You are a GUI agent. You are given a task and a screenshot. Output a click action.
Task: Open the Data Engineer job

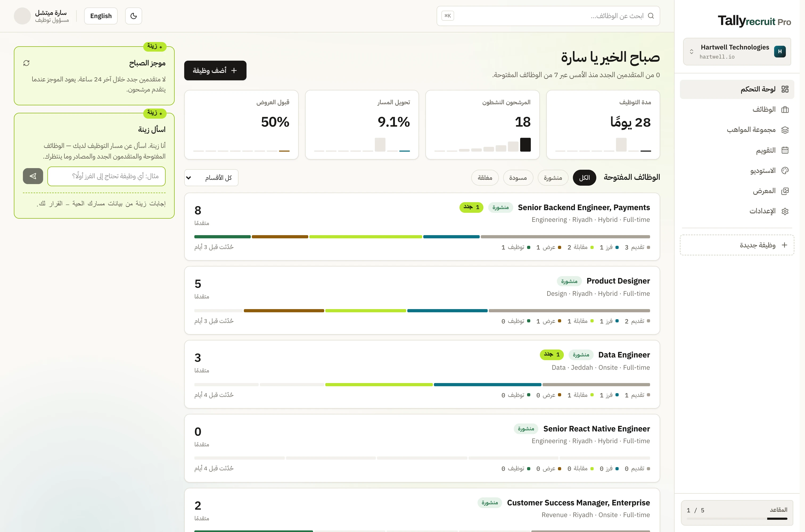tap(422, 374)
